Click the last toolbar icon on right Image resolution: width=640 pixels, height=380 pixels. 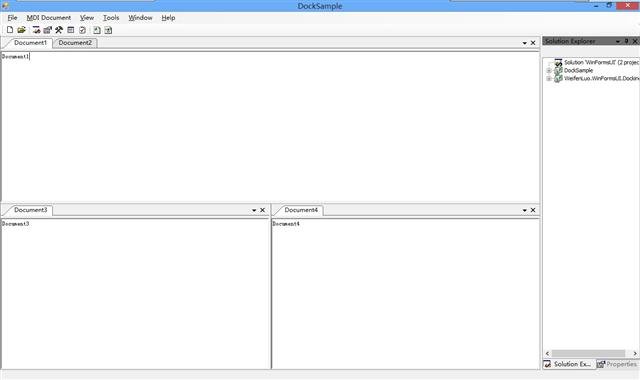tap(108, 30)
